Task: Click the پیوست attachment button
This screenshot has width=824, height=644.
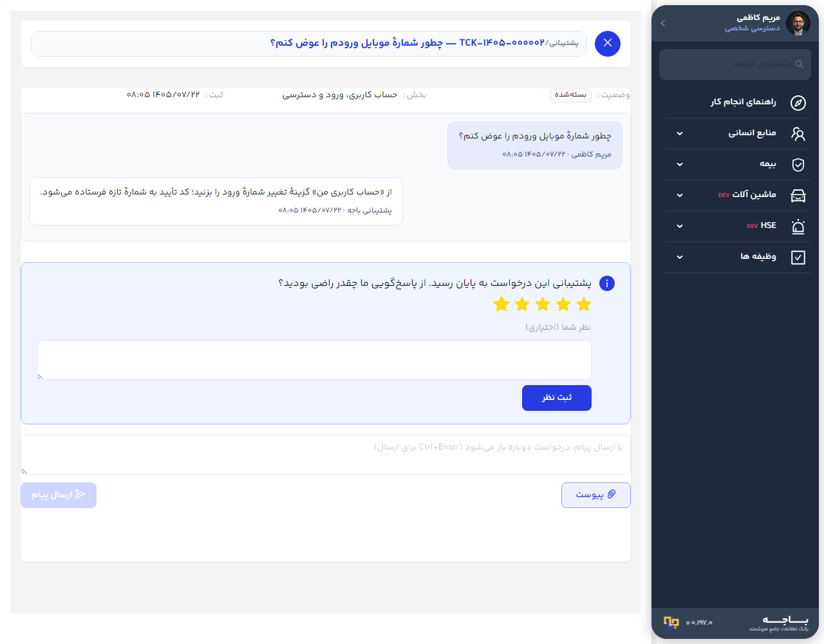Action: (596, 495)
